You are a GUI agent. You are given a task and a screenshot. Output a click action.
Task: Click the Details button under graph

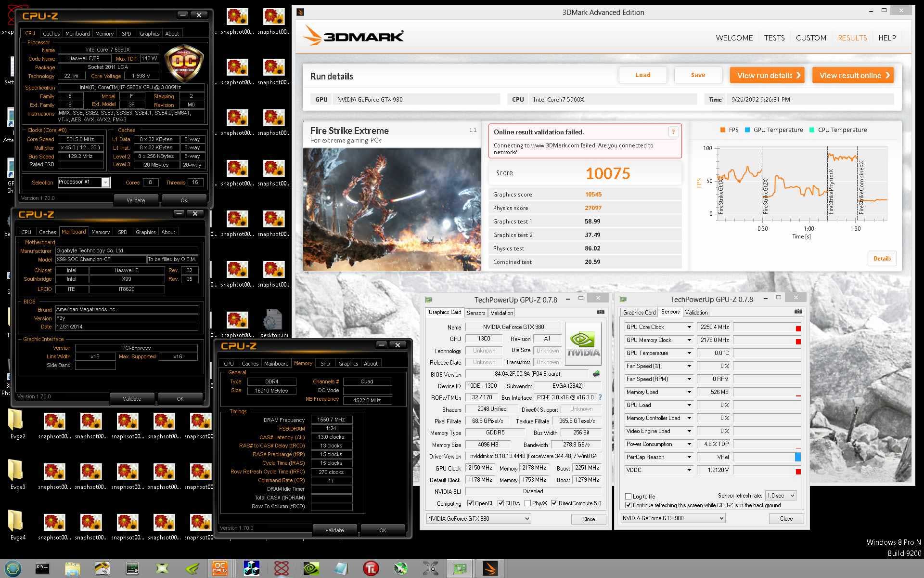point(882,259)
